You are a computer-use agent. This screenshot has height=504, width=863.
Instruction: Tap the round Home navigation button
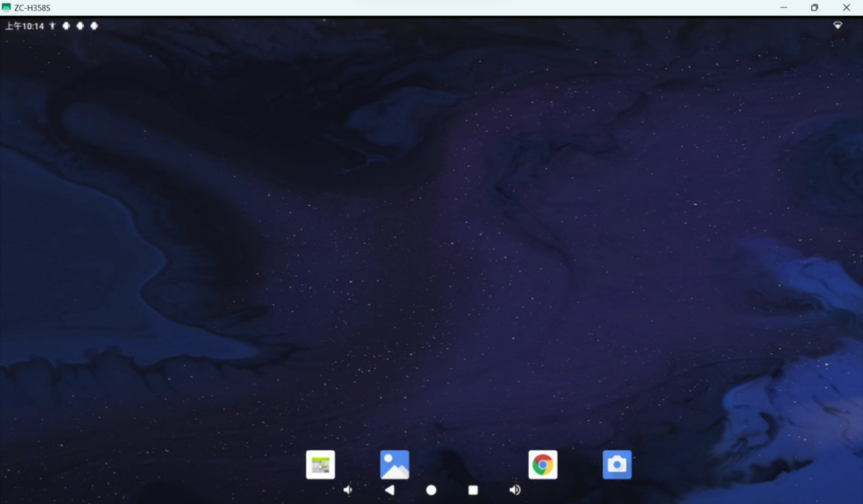coord(431,490)
